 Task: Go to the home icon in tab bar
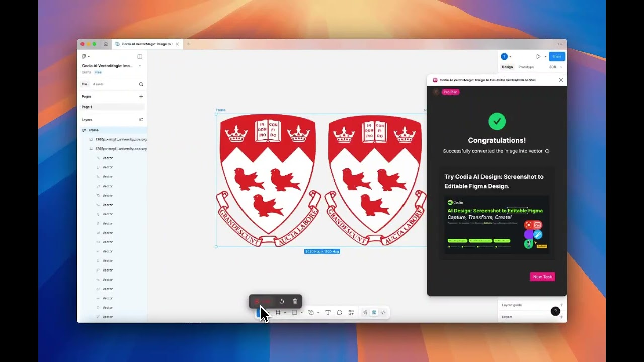(106, 44)
